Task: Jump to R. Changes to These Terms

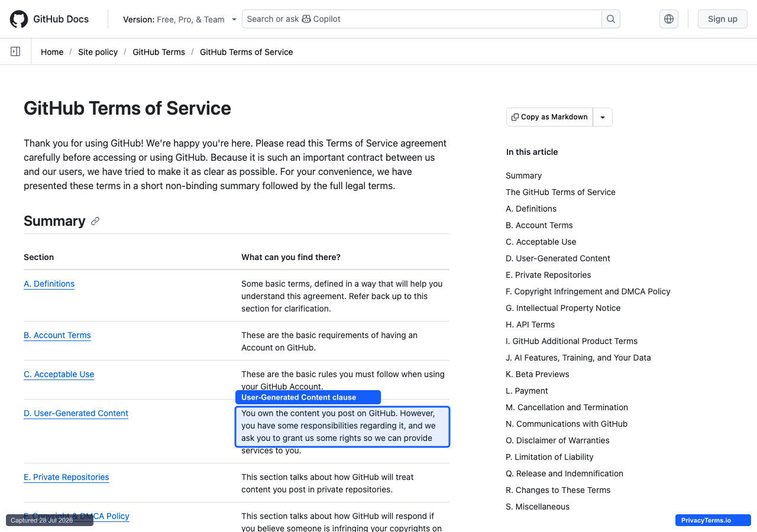Action: click(x=558, y=490)
